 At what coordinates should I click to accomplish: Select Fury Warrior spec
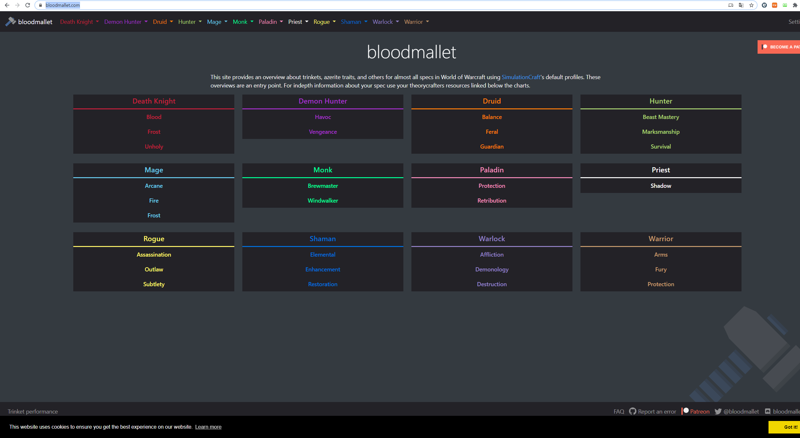661,270
